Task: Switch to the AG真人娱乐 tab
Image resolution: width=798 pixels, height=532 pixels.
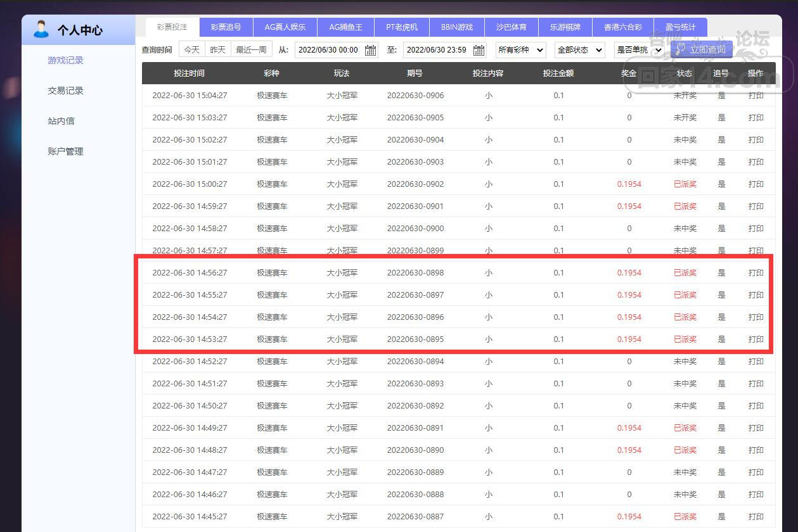Action: 285,27
